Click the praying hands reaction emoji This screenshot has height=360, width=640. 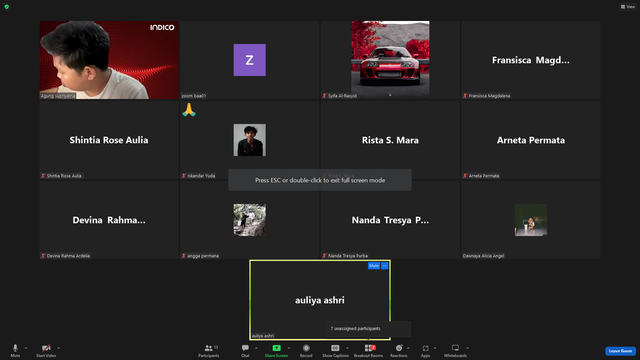189,110
